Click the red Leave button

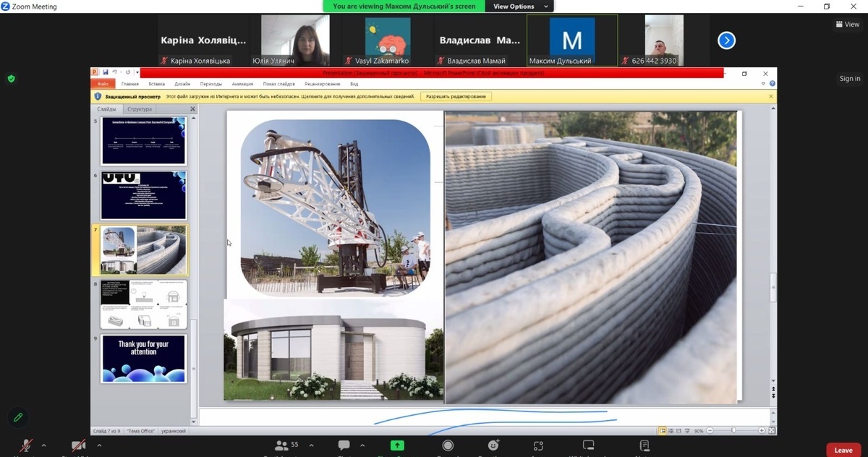pos(843,450)
